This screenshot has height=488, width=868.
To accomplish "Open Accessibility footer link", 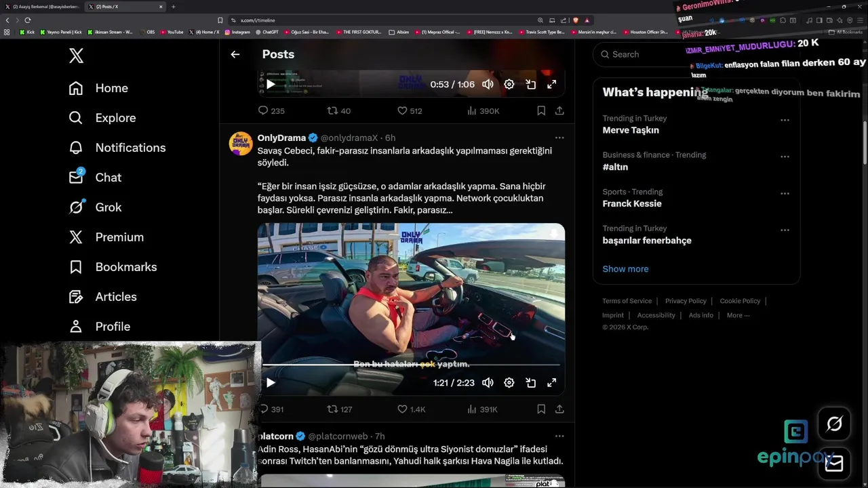I will tap(656, 315).
